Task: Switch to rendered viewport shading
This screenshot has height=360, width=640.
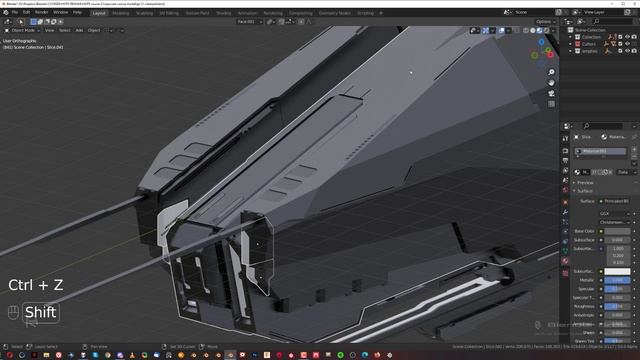Action: [x=546, y=30]
